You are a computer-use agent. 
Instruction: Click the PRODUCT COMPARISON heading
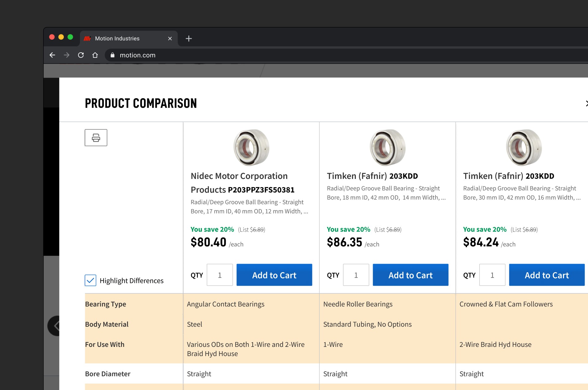141,103
